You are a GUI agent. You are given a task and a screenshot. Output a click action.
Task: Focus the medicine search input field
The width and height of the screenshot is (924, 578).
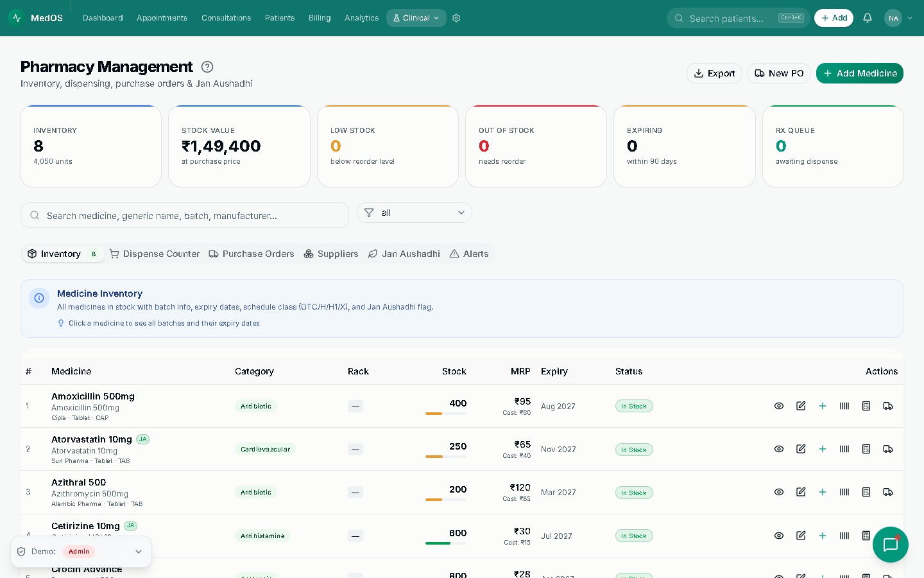[x=185, y=215]
